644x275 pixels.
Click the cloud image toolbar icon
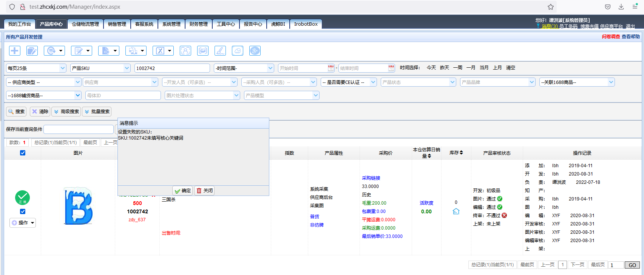(238, 51)
